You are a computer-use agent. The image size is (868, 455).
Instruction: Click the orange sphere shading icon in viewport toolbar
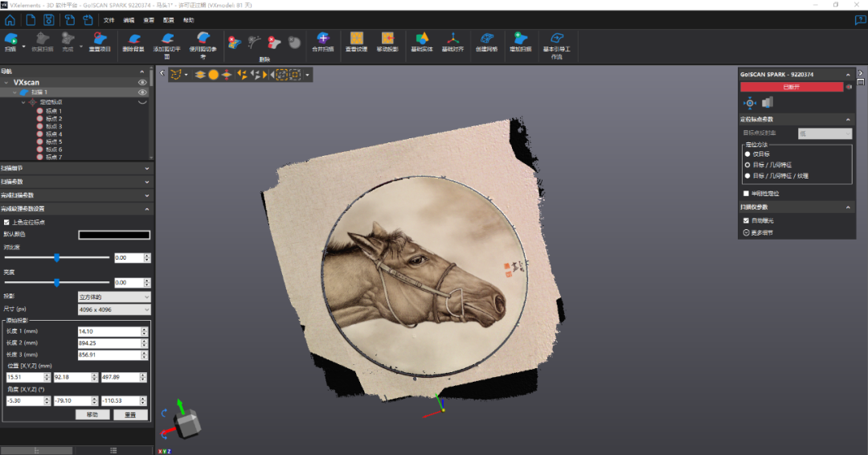click(x=213, y=75)
